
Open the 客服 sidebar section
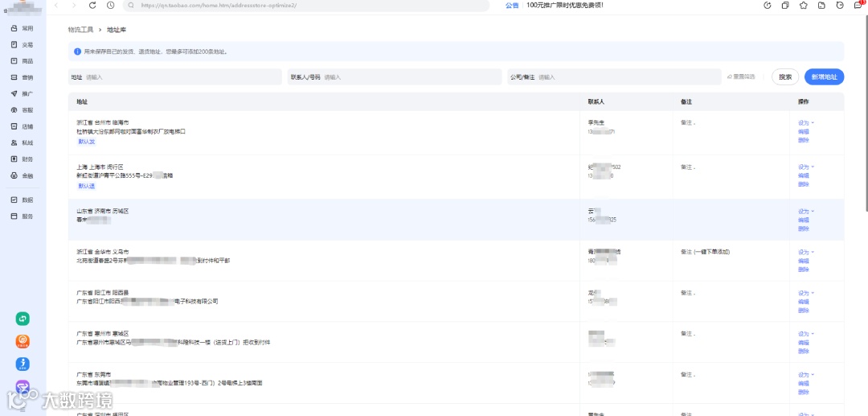click(23, 110)
